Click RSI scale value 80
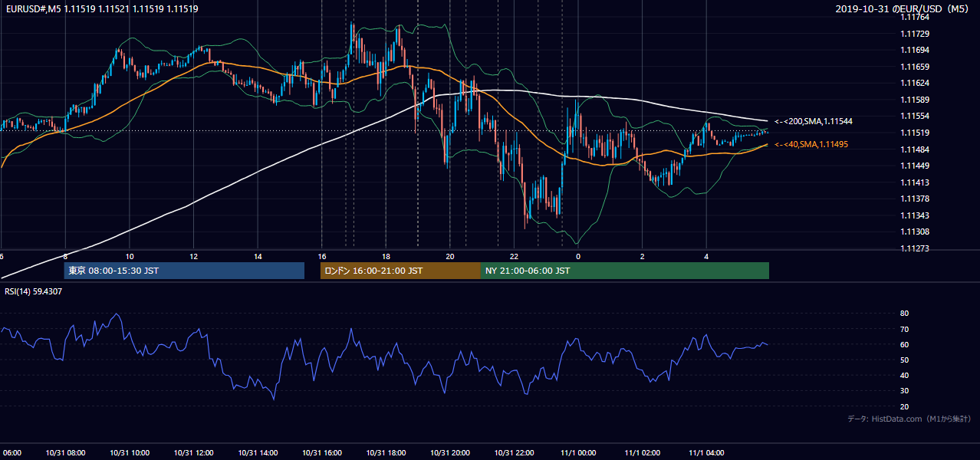980x460 pixels. click(x=904, y=314)
